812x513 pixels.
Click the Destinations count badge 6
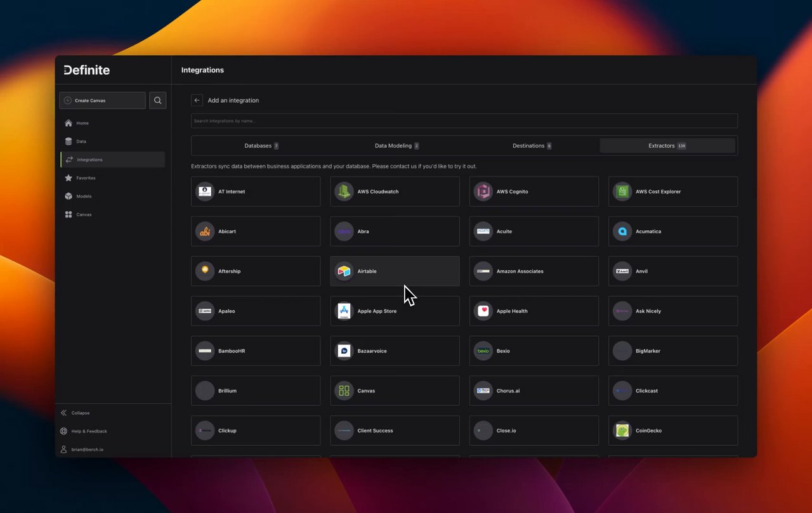[x=549, y=146]
